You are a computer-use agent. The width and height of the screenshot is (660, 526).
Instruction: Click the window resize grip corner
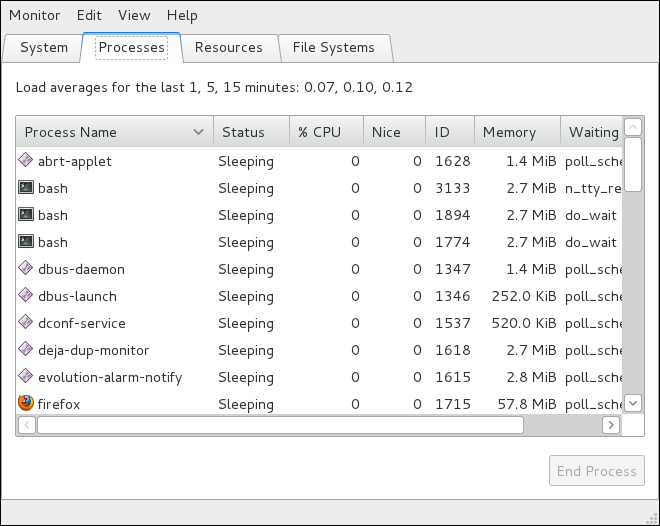pos(653,519)
